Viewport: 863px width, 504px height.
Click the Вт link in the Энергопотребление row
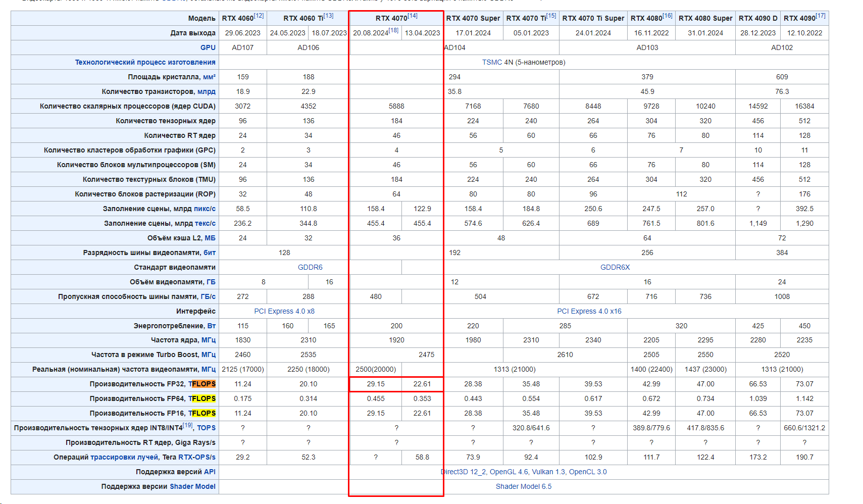(211, 326)
